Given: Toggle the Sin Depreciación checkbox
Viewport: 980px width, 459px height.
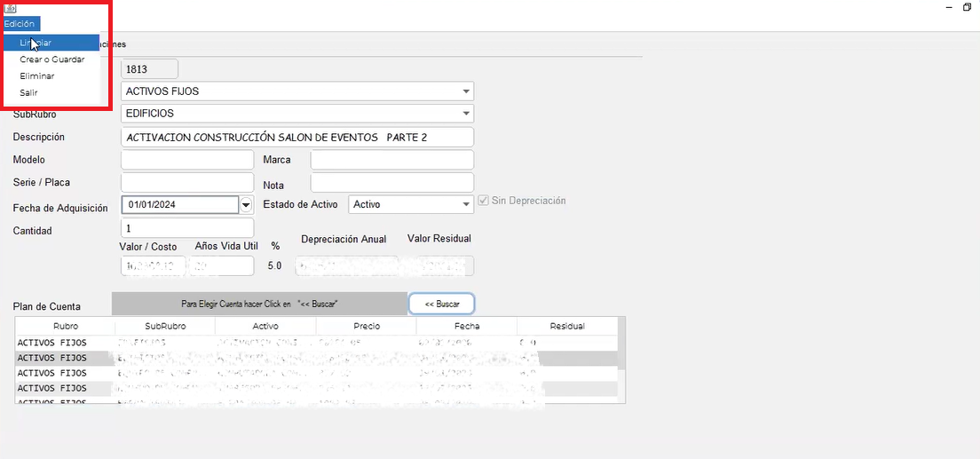Looking at the screenshot, I should tap(483, 201).
